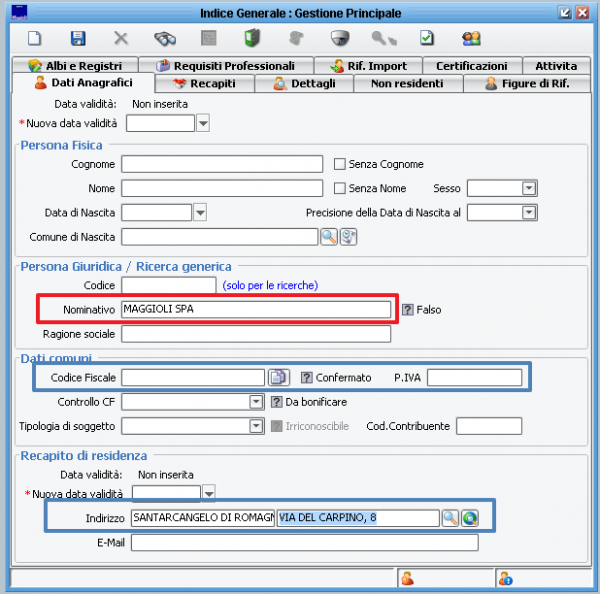Click the icon right of Comune di Nascita magnifier
Viewport: 600px width, 594px height.
click(348, 237)
